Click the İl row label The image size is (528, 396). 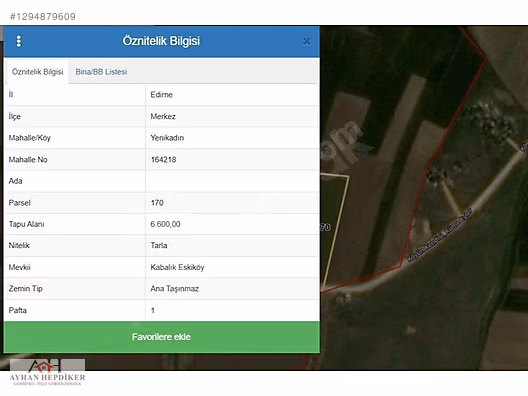coord(11,94)
